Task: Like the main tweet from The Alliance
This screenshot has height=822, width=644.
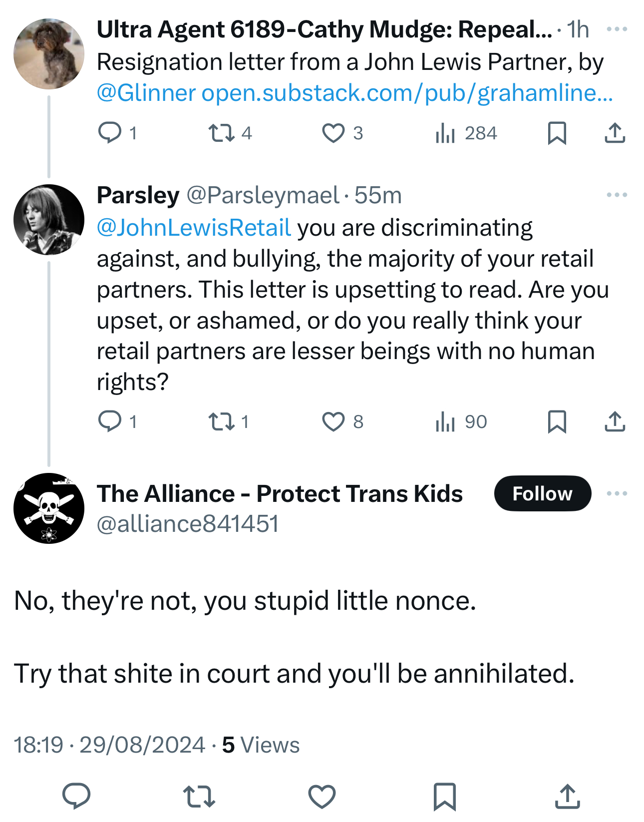Action: (322, 796)
